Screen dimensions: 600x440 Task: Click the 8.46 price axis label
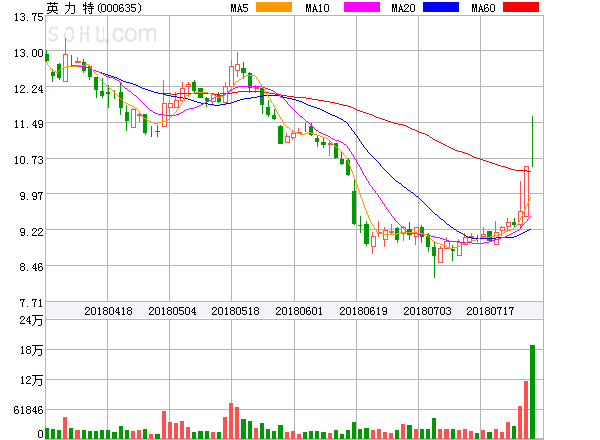pos(31,267)
